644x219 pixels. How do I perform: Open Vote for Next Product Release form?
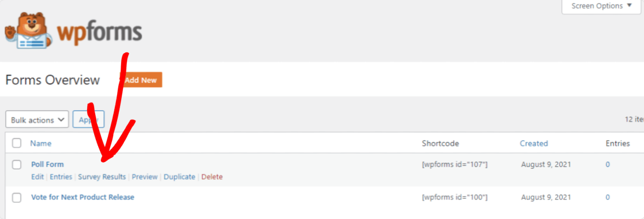83,197
